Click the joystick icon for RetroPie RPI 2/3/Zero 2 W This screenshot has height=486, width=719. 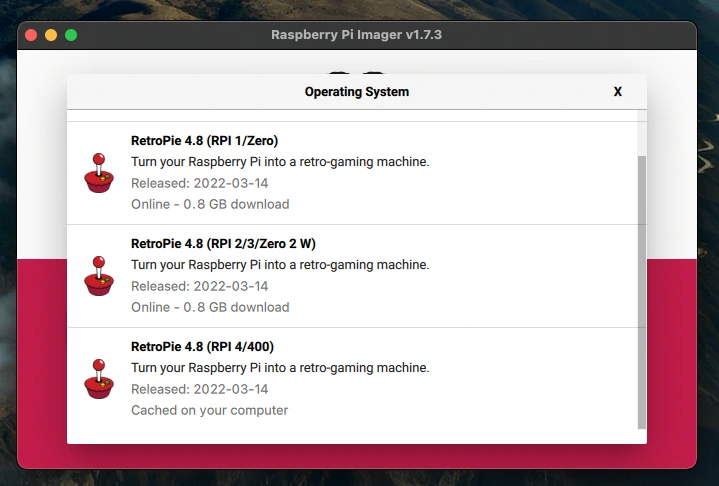click(x=99, y=276)
